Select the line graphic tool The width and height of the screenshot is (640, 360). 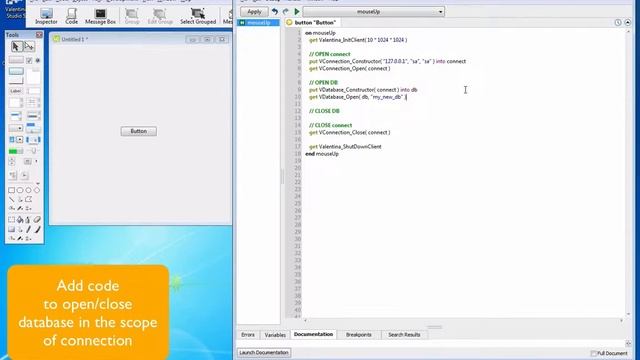click(11, 200)
